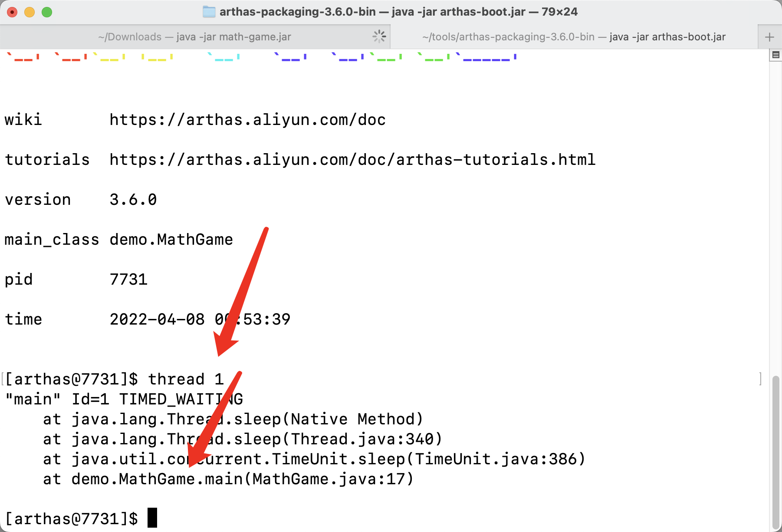The height and width of the screenshot is (532, 782).
Task: Select the arthas-boot.jar terminal tab
Action: [574, 37]
